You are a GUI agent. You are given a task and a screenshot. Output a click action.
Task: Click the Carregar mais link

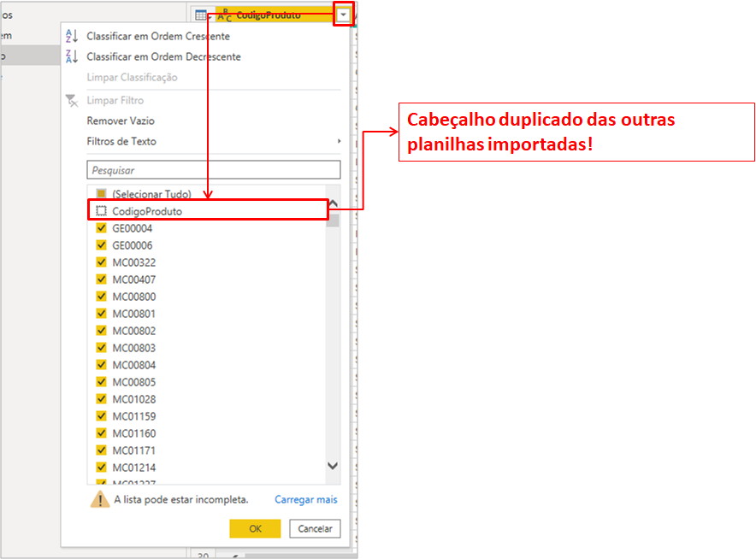[305, 500]
